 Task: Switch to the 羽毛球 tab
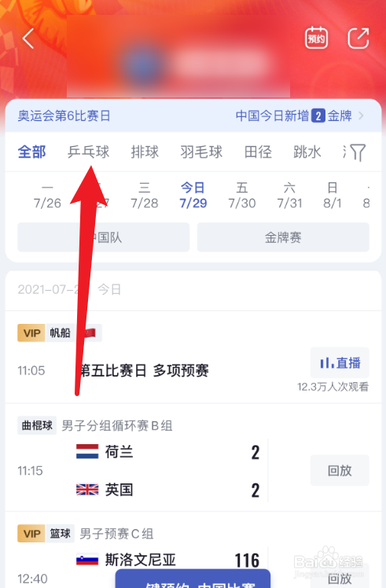(x=201, y=152)
